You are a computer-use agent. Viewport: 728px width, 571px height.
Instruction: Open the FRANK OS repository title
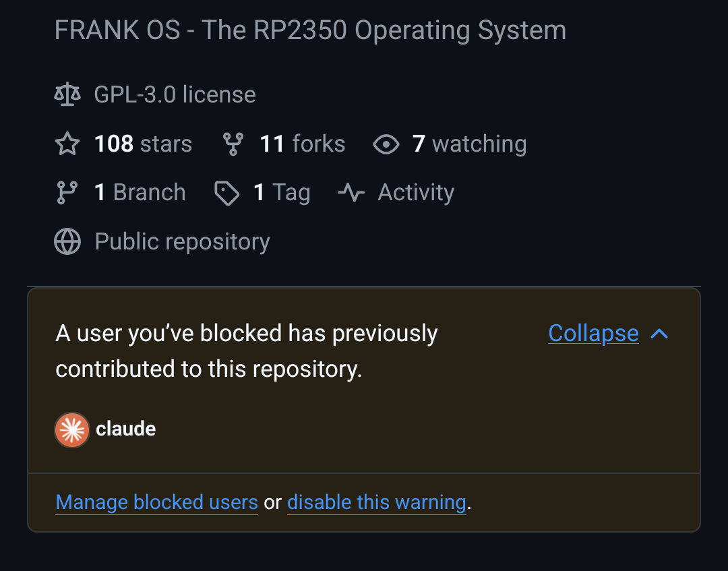coord(310,30)
